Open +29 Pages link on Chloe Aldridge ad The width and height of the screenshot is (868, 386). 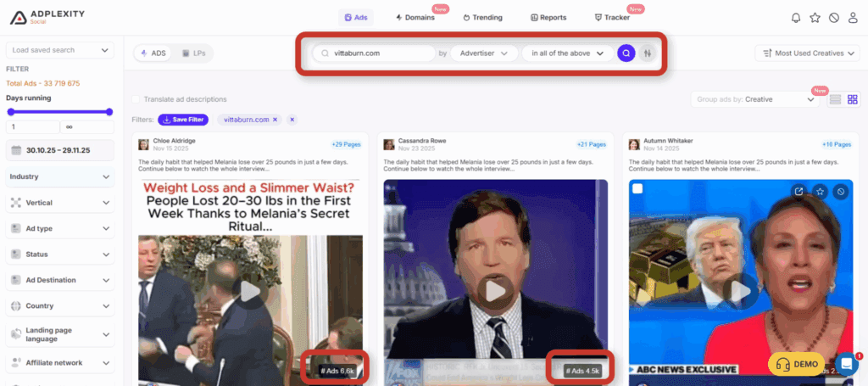347,144
